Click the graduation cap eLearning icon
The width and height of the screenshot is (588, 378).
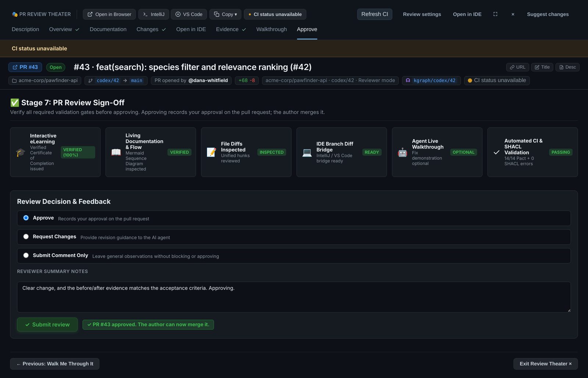[21, 152]
